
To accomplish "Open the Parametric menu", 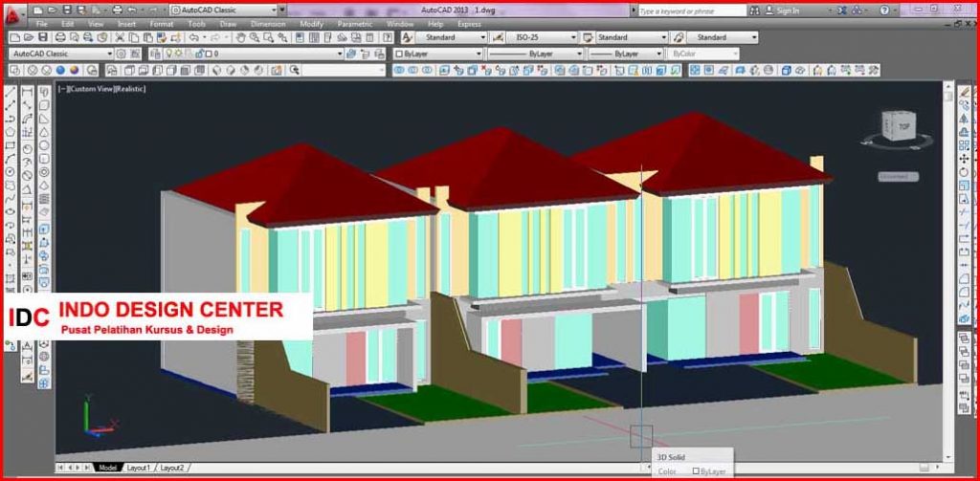I will coord(355,24).
